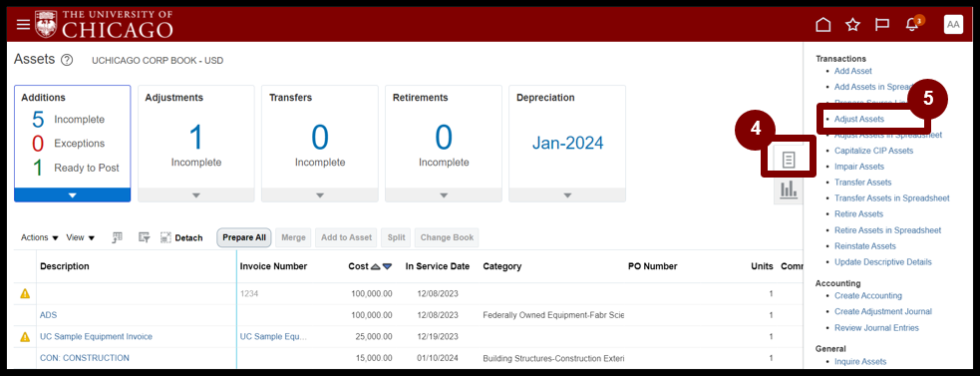Image resolution: width=980 pixels, height=376 pixels.
Task: Click Create Accounting link
Action: [868, 295]
